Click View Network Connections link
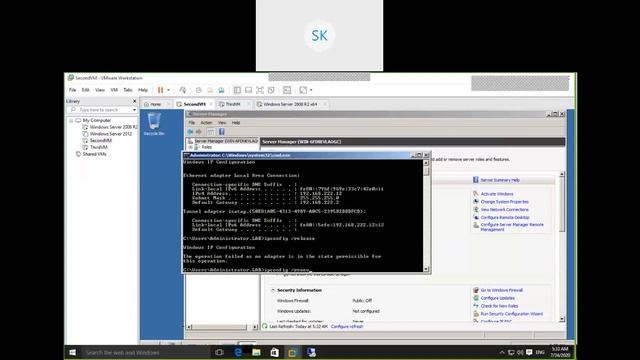Image resolution: width=640 pixels, height=360 pixels. [504, 209]
